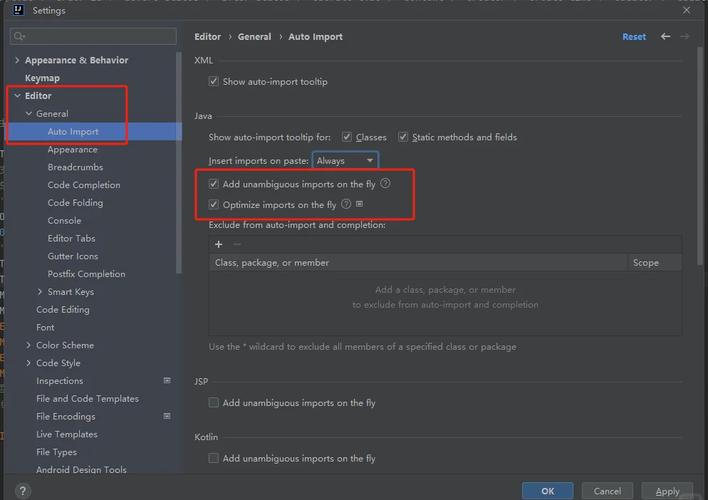The image size is (708, 500).
Task: Uncheck Optimize imports on the fly
Action: (x=214, y=205)
